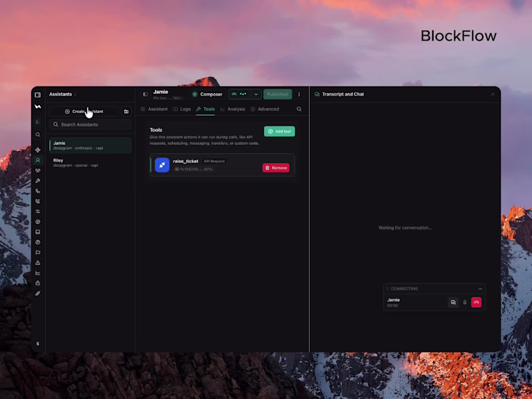Toggle the main sidebar panel icon
532x399 pixels.
(x=38, y=94)
